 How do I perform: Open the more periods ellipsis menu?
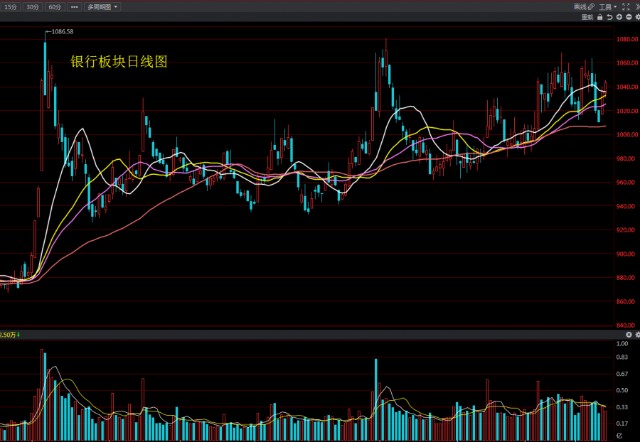pyautogui.click(x=73, y=6)
